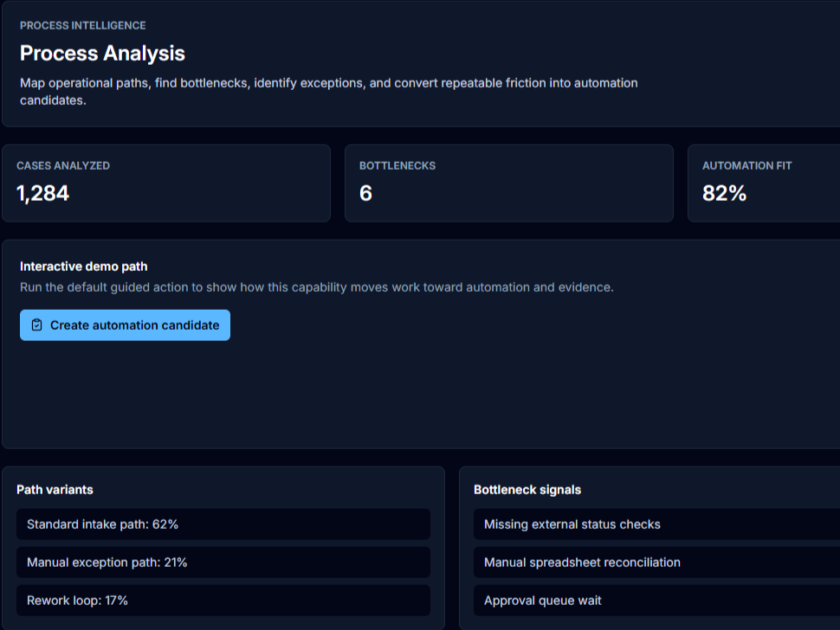
Task: Click the 'Map operational paths' description text
Action: [x=329, y=92]
